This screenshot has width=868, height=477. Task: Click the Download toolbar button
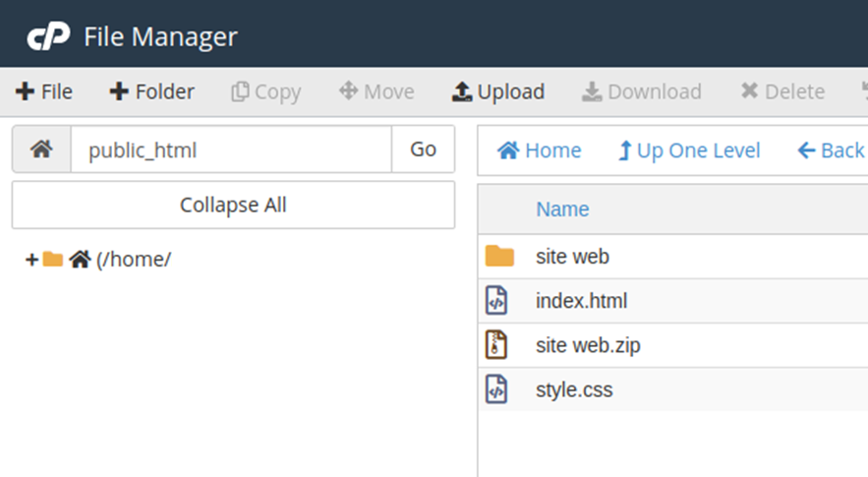[641, 91]
